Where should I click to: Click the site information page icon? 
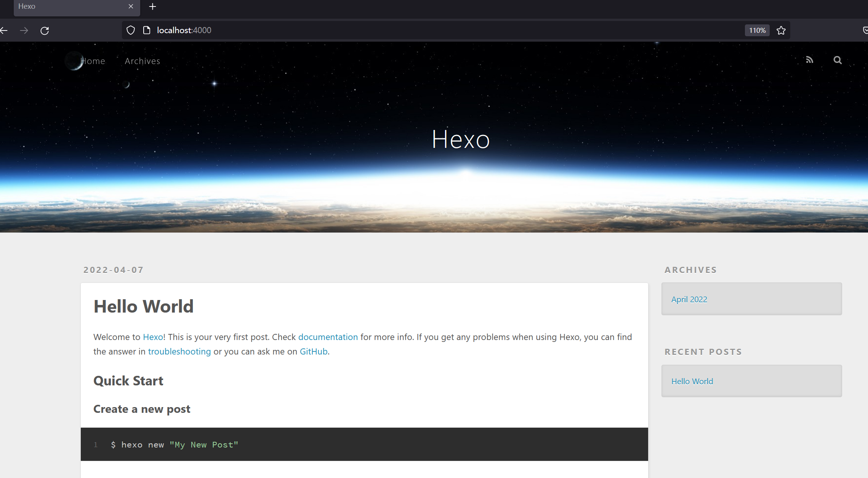click(x=146, y=30)
